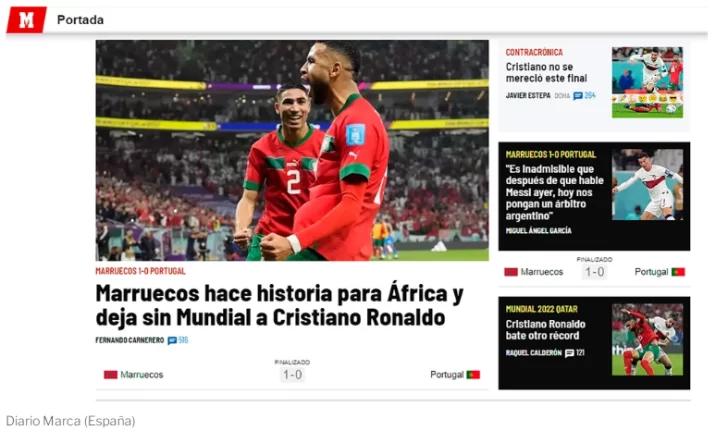Open the Portada section tab
Image resolution: width=728 pixels, height=443 pixels.
pyautogui.click(x=80, y=20)
